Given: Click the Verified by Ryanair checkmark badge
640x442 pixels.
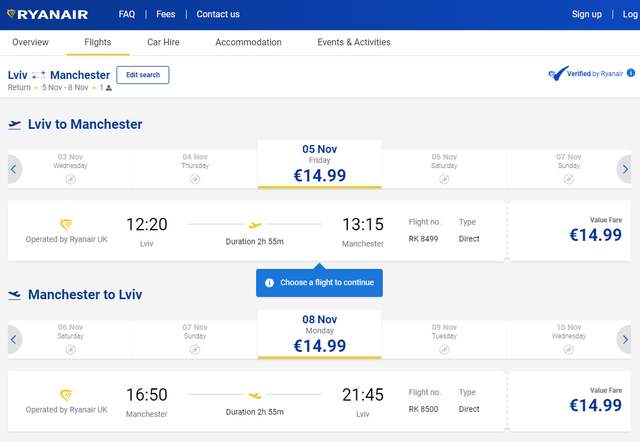Looking at the screenshot, I should tap(558, 73).
